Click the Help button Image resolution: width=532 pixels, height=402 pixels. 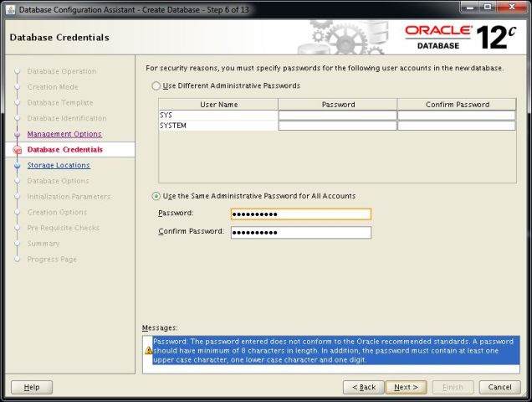[x=32, y=388]
